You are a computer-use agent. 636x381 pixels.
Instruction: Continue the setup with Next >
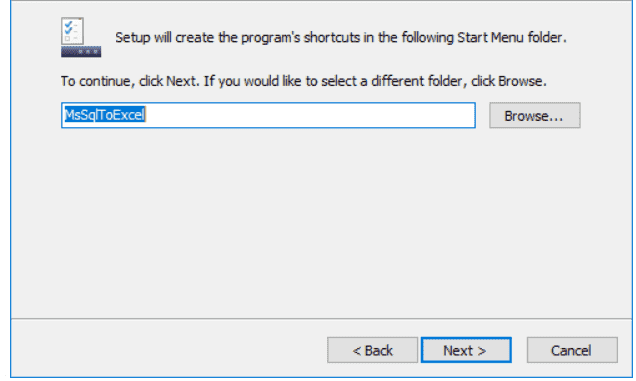point(466,350)
